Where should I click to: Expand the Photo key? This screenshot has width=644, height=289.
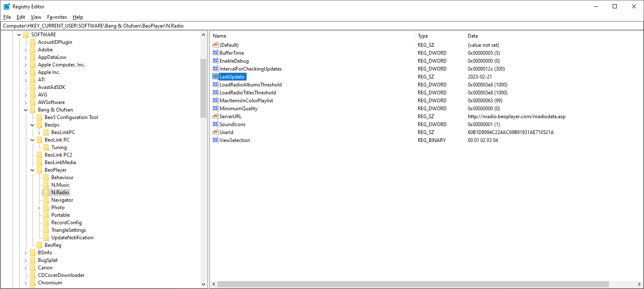tap(39, 208)
